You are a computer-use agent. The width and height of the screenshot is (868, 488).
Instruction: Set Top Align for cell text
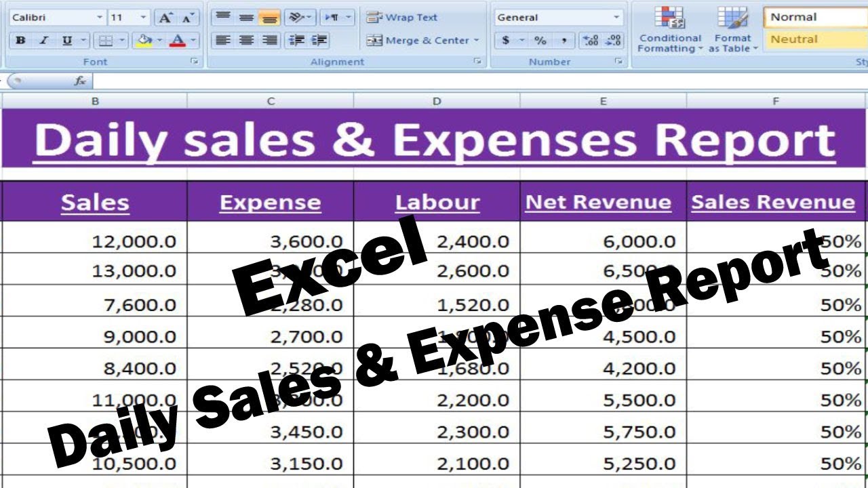(222, 18)
